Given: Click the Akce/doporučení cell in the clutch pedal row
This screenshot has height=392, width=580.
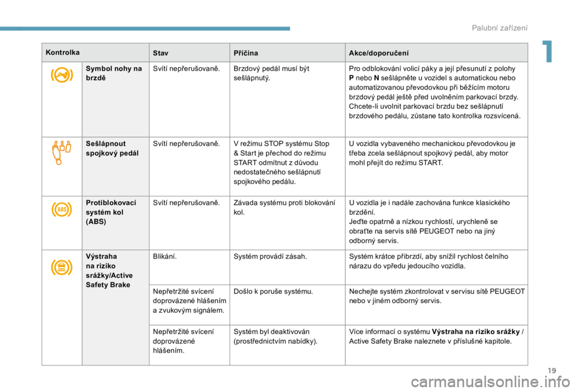Looking at the screenshot, I should click(x=436, y=166).
